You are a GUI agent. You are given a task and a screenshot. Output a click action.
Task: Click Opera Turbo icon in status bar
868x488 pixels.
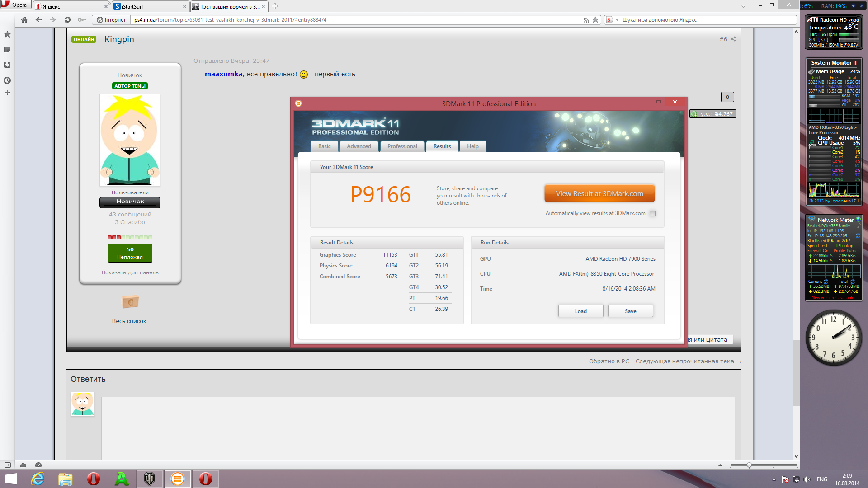38,465
